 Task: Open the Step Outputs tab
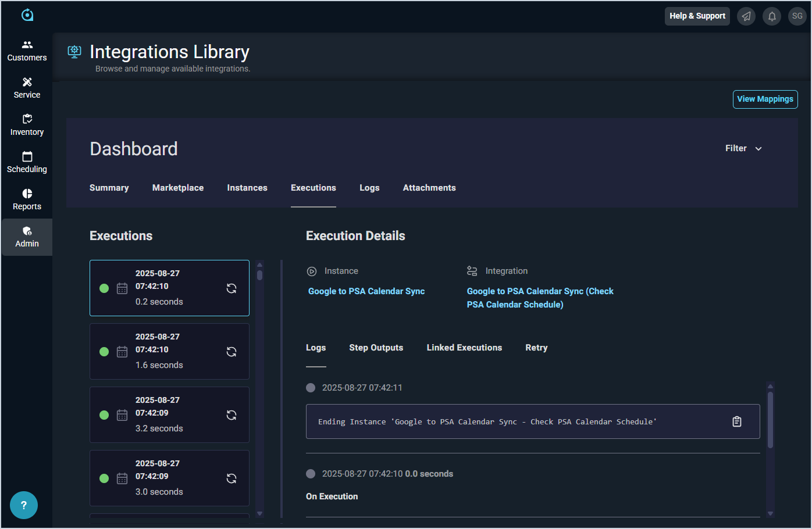pos(376,348)
